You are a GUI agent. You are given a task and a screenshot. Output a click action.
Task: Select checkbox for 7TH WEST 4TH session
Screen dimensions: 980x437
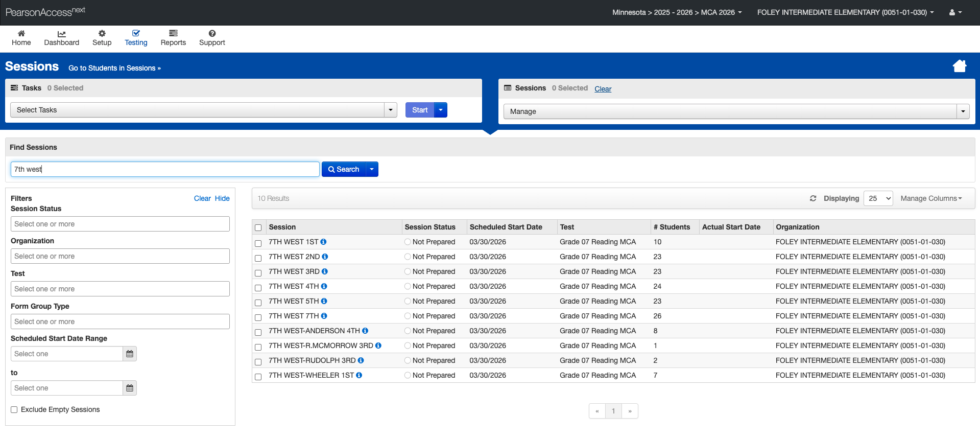tap(258, 288)
